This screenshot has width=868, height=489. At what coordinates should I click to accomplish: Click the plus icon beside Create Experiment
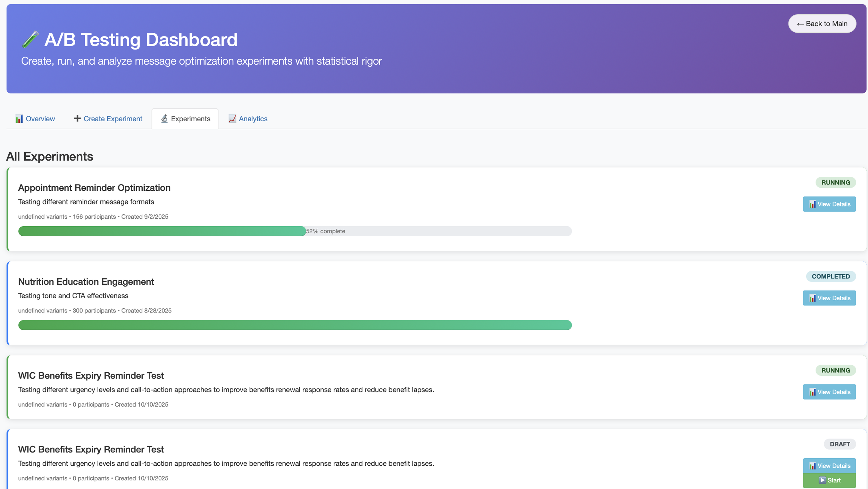(77, 119)
